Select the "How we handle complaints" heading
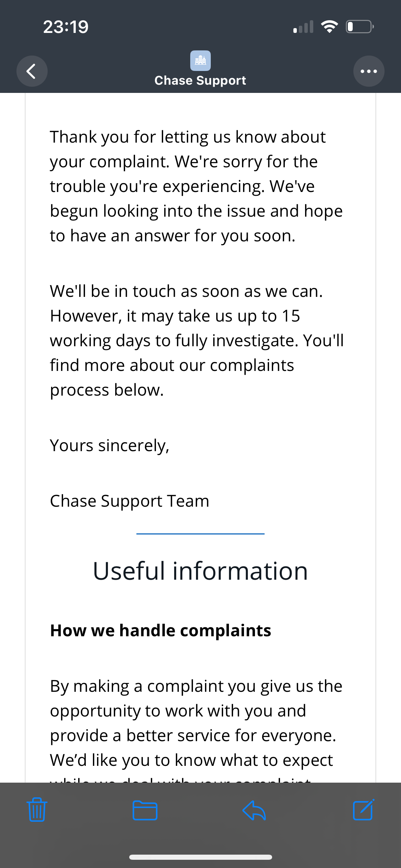 click(x=160, y=630)
